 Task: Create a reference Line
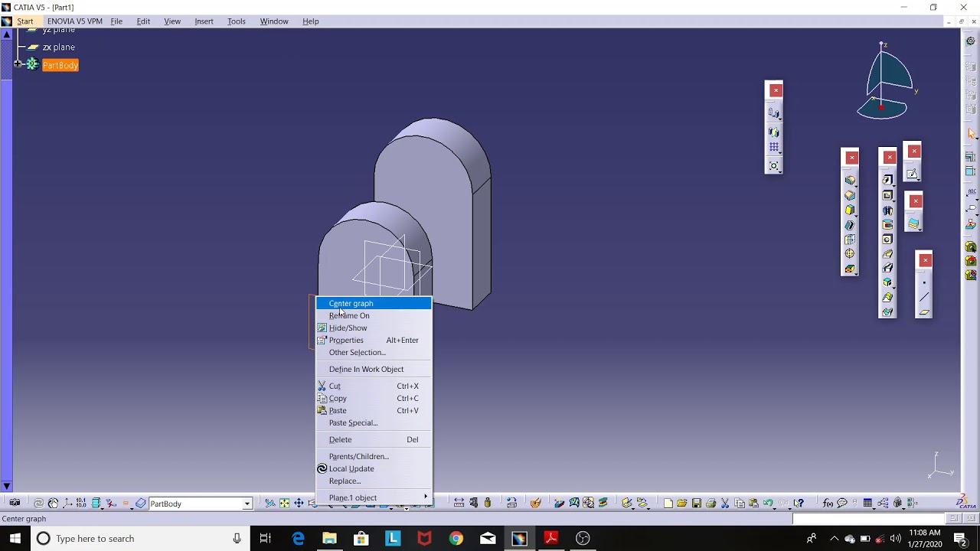click(924, 297)
